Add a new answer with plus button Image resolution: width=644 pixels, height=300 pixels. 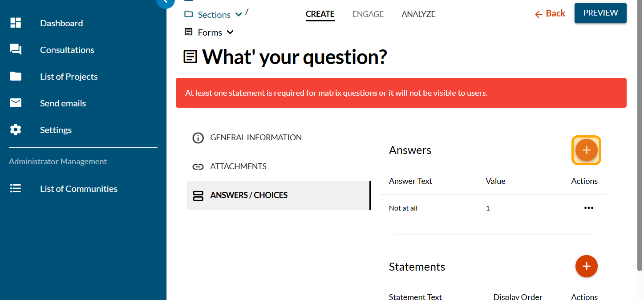click(x=586, y=150)
